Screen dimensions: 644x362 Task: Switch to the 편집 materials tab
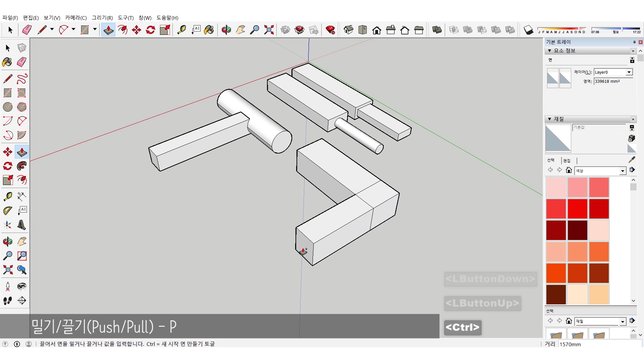[567, 161]
